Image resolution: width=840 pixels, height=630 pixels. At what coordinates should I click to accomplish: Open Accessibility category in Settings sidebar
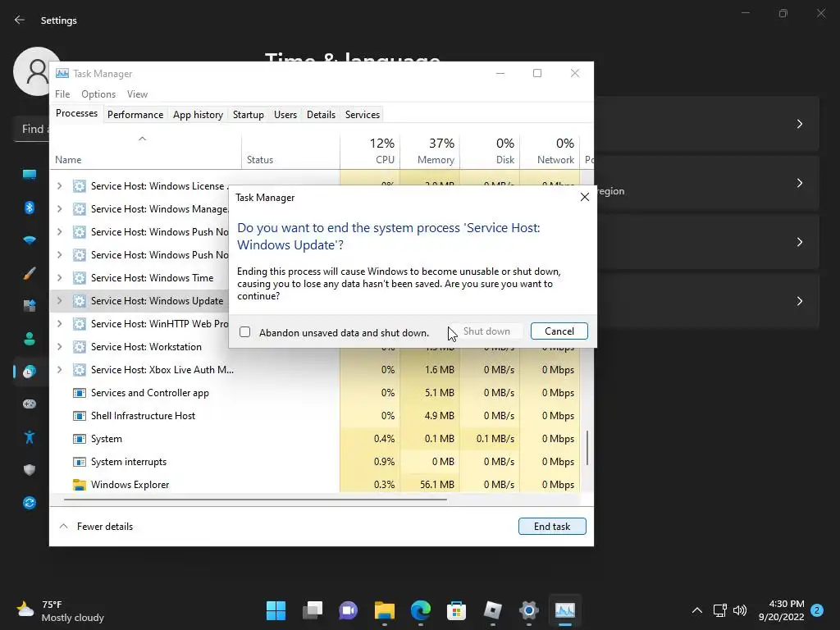(30, 437)
